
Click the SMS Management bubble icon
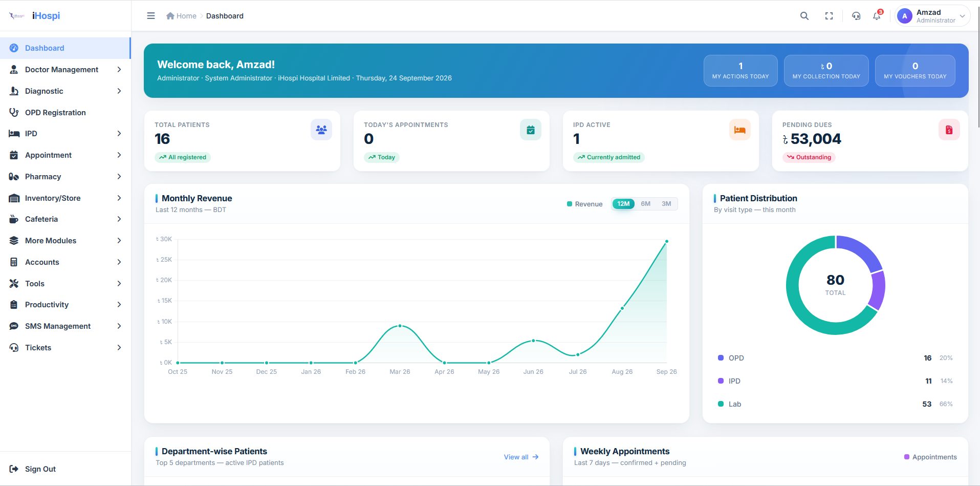click(14, 326)
